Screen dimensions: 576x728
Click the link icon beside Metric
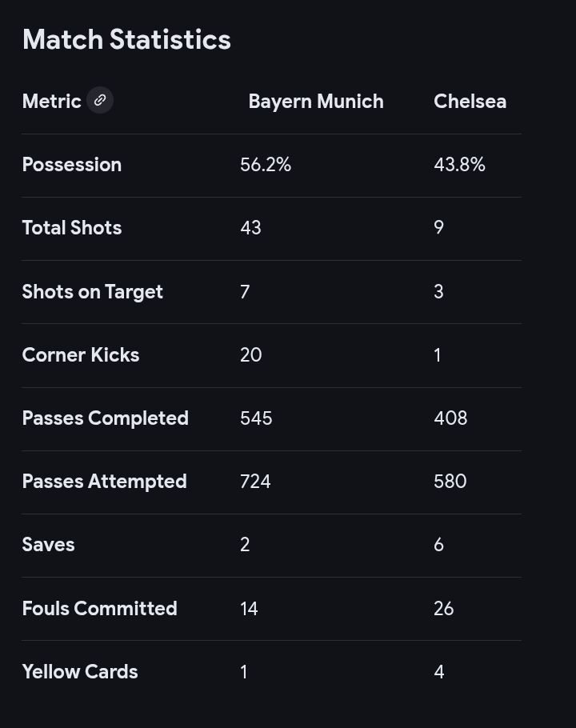point(100,100)
